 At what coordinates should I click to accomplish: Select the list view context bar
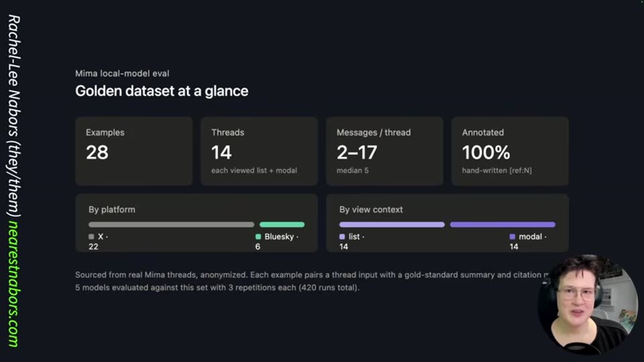point(392,225)
